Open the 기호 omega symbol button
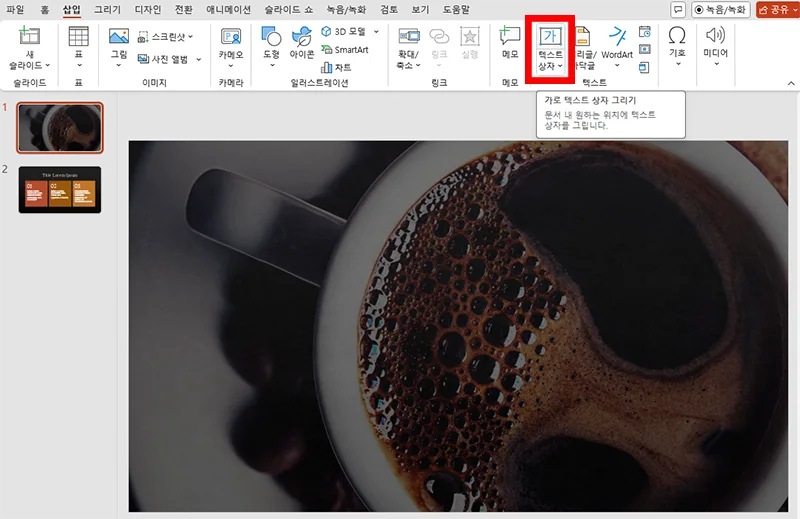The width and height of the screenshot is (800, 519). pos(677,46)
